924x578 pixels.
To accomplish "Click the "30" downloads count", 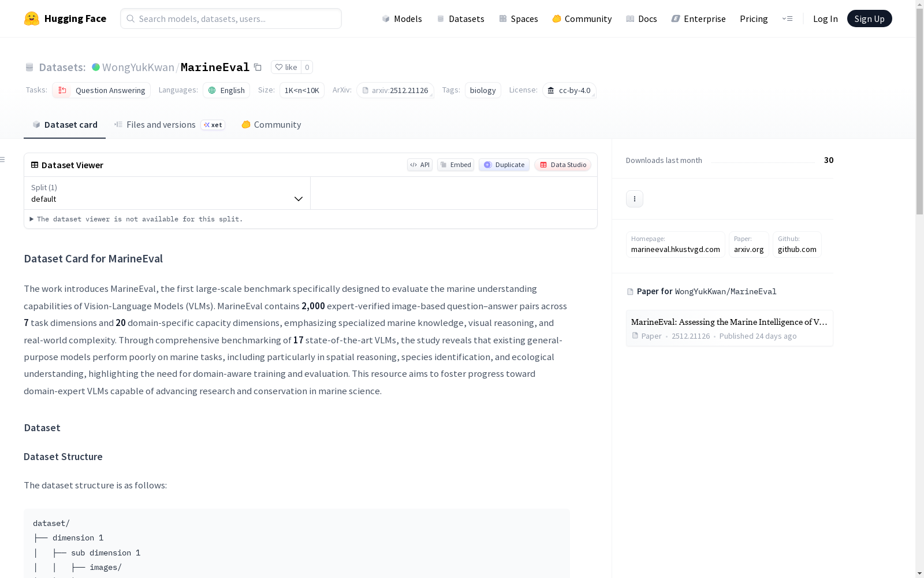I will coord(829,160).
